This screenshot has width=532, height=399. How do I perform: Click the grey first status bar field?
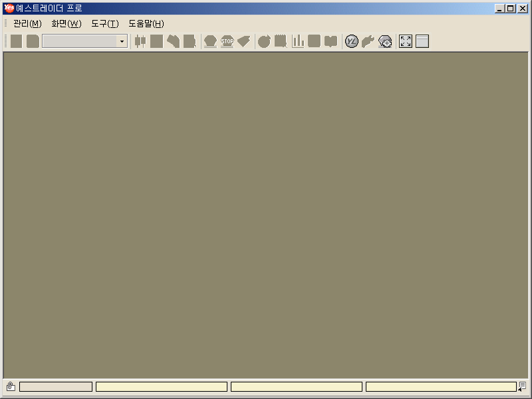coord(55,386)
